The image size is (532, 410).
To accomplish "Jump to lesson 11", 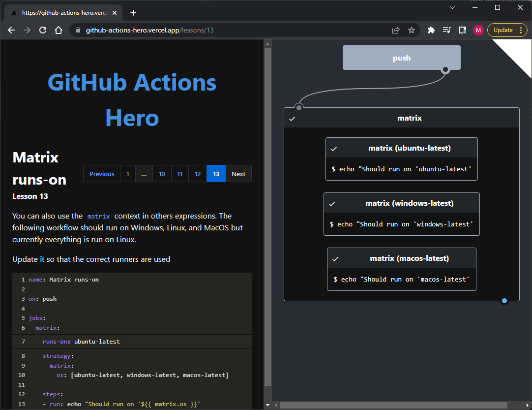I will coord(180,174).
